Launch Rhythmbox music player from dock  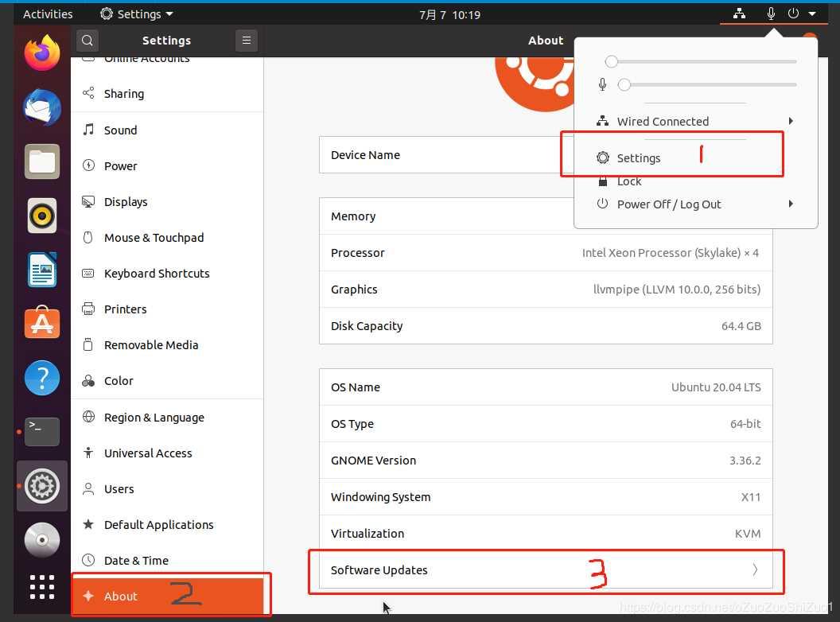(x=42, y=216)
